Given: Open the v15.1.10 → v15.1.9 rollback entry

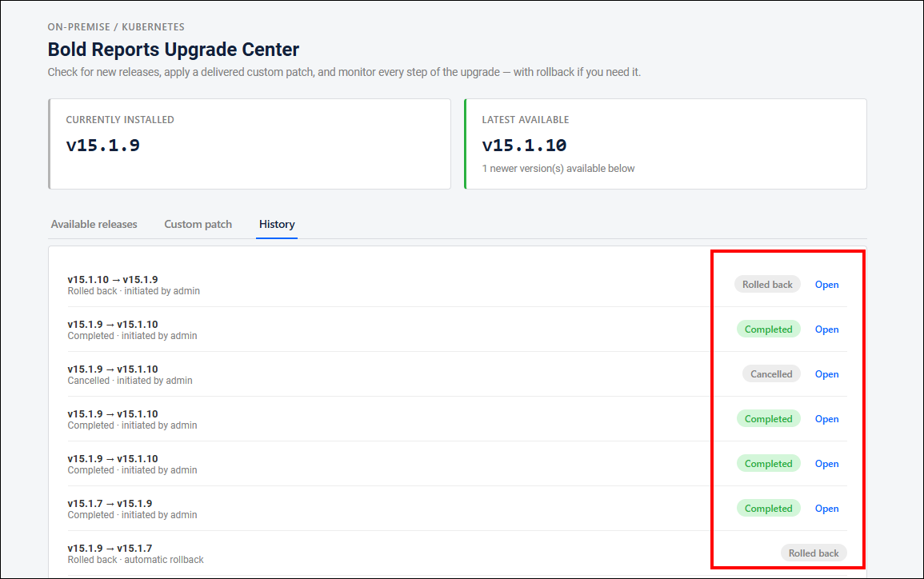Looking at the screenshot, I should coord(826,285).
